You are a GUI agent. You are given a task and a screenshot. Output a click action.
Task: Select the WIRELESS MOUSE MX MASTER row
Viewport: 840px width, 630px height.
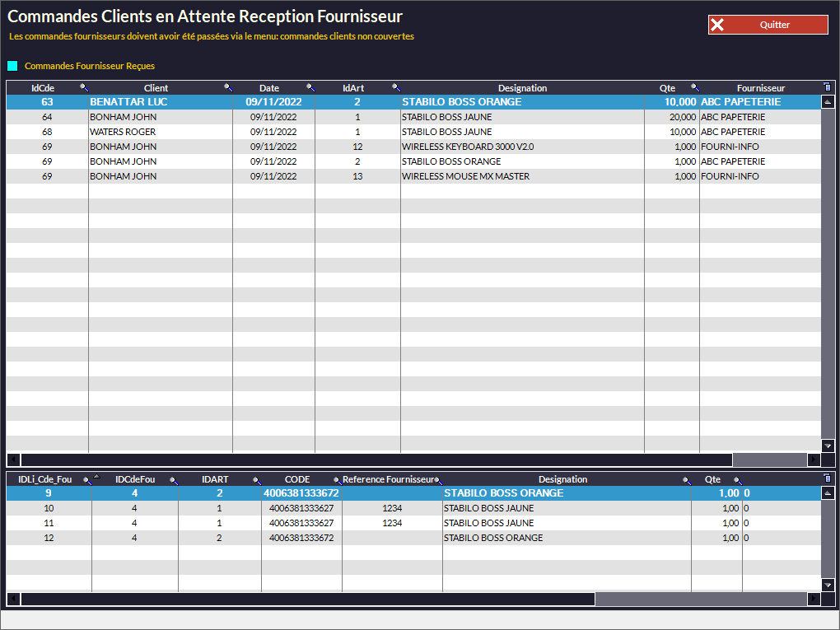465,176
